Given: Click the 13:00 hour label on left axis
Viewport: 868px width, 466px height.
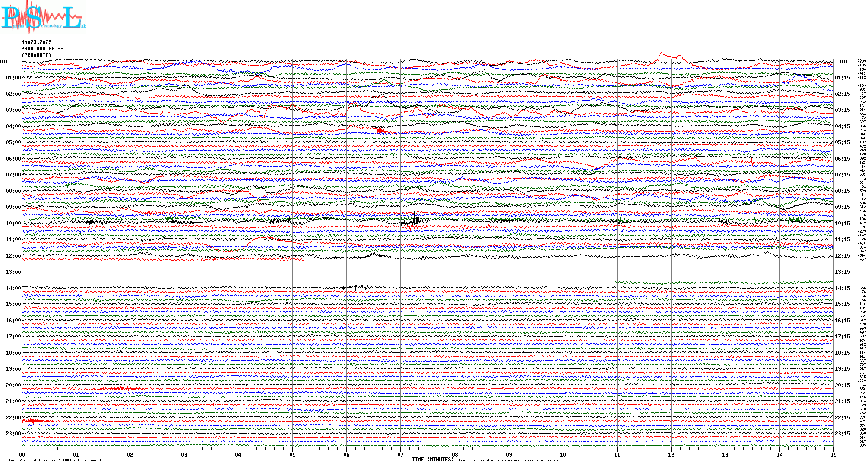Looking at the screenshot, I should pos(13,272).
